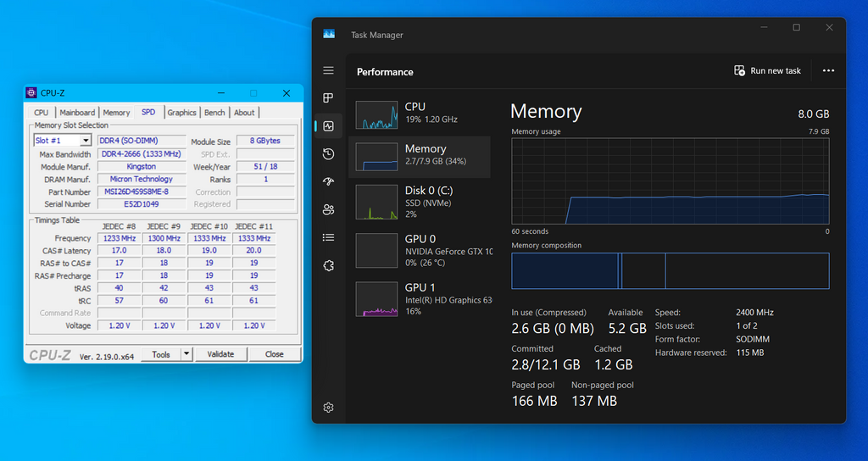This screenshot has width=868, height=461.
Task: Select Disk 0 (C:) performance entry
Action: [420, 202]
